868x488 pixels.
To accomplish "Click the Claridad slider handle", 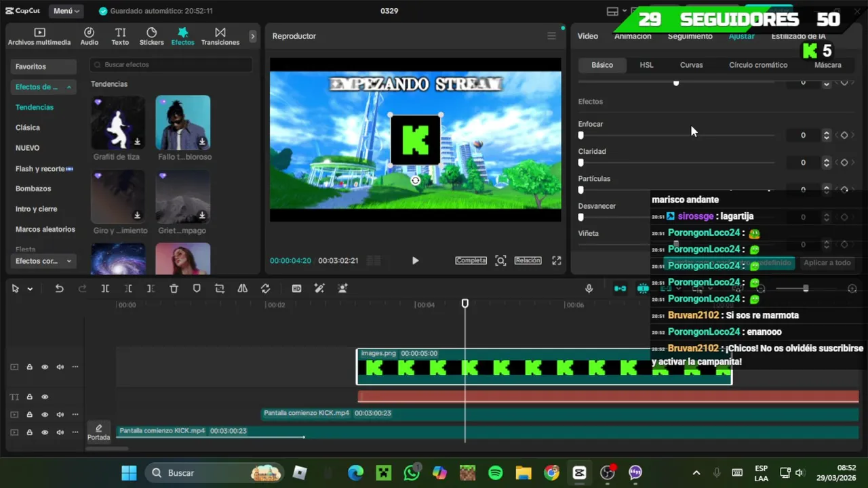I will coord(580,162).
